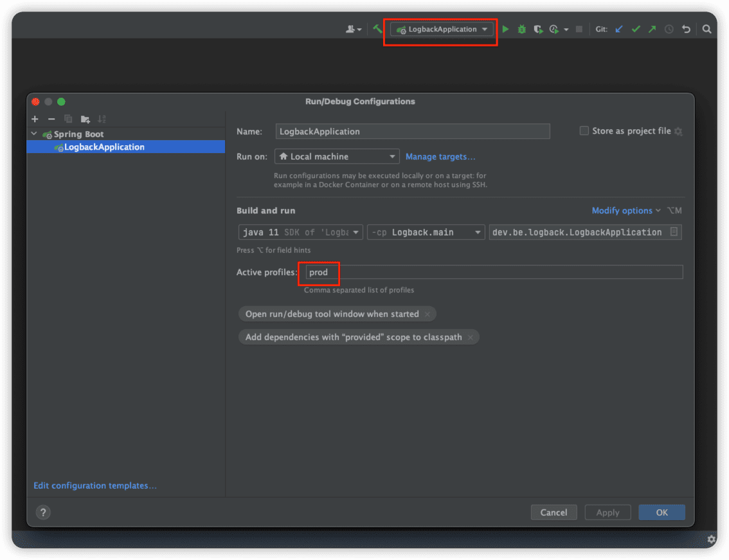Image resolution: width=729 pixels, height=560 pixels.
Task: Add new run configuration with plus icon
Action: [x=35, y=119]
